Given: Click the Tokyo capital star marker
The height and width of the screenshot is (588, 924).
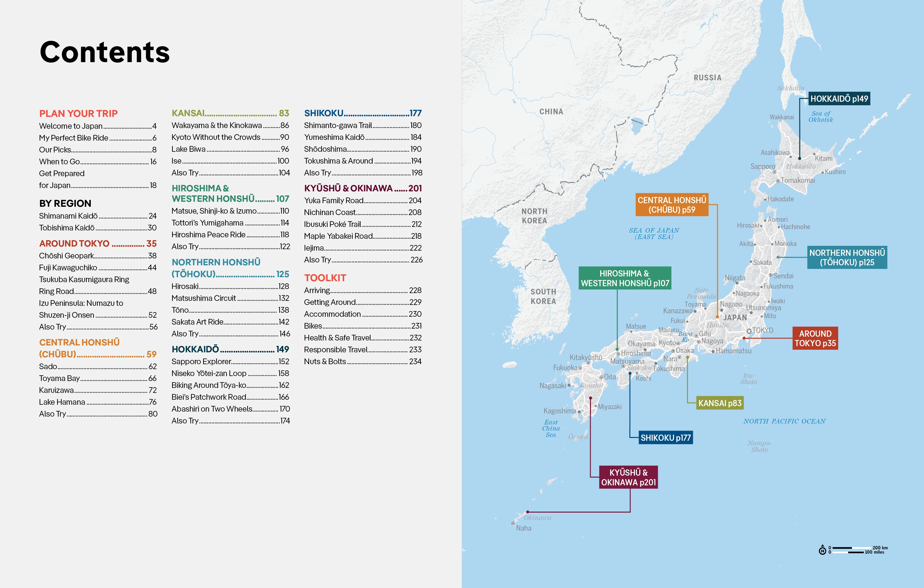Looking at the screenshot, I should (749, 331).
